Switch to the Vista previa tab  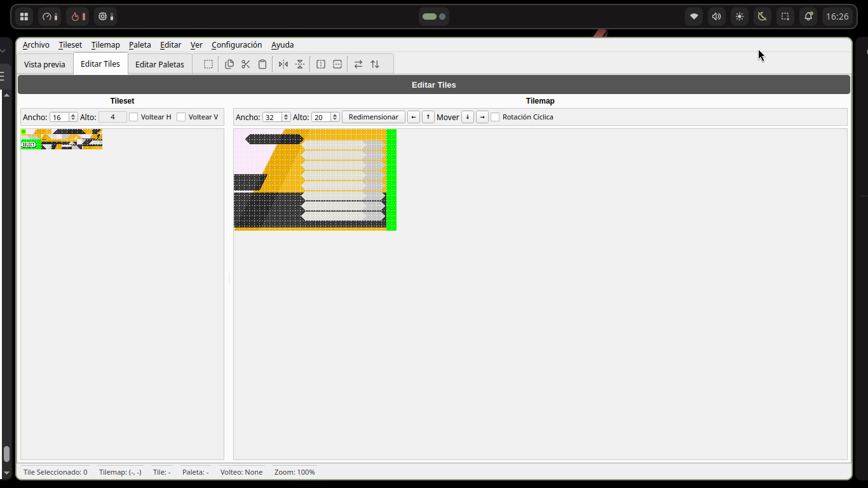tap(44, 64)
